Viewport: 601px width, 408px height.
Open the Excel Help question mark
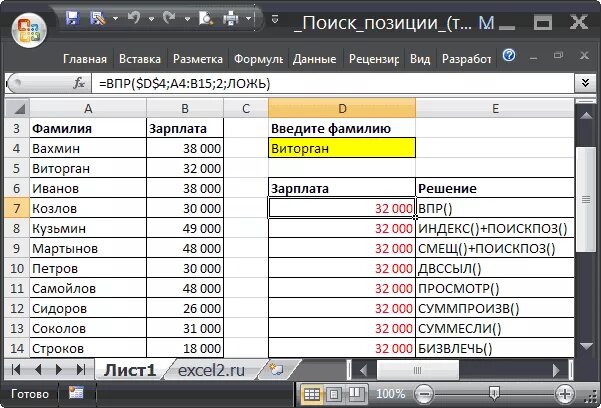click(x=509, y=55)
